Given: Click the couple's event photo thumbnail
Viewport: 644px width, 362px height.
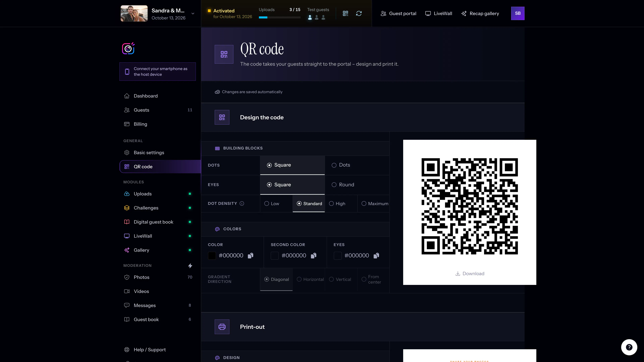Looking at the screenshot, I should 134,13.
